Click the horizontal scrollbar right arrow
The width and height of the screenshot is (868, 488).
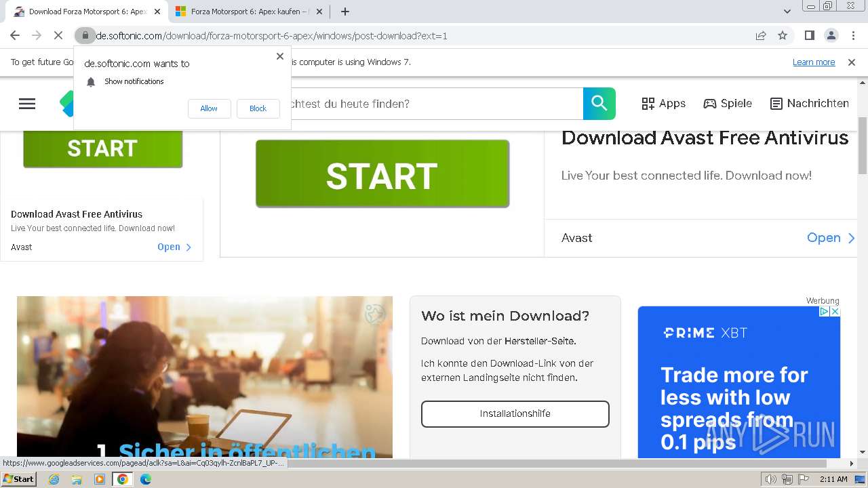click(x=852, y=464)
